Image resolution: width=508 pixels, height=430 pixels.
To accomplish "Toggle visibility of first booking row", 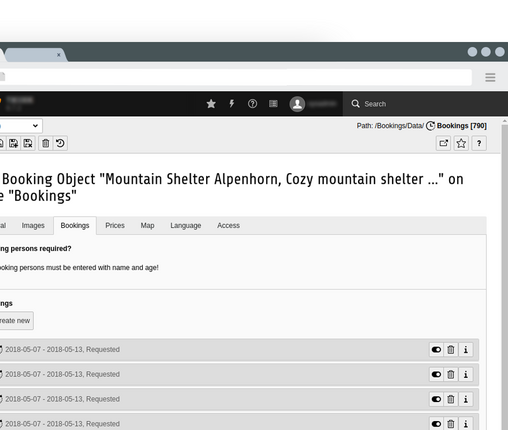I will tap(436, 350).
